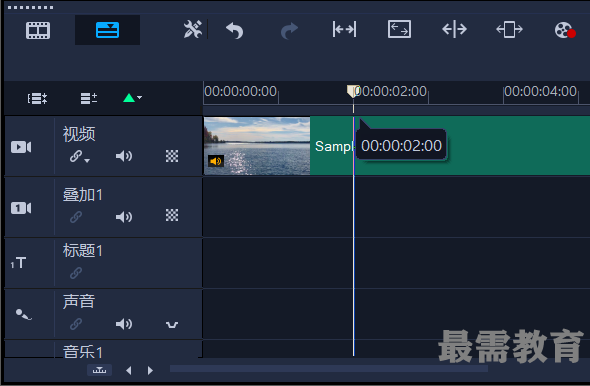590x386 pixels.
Task: Toggle track transparency on 叠加1 track
Action: 172,216
